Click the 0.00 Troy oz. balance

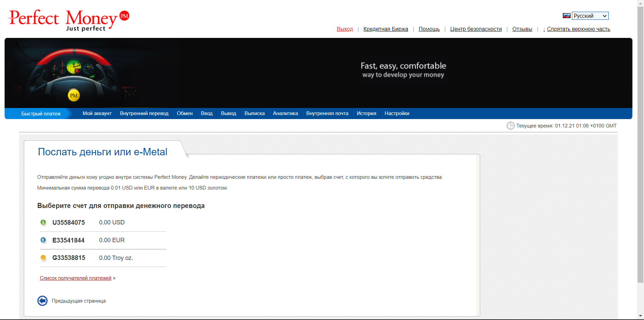(116, 258)
